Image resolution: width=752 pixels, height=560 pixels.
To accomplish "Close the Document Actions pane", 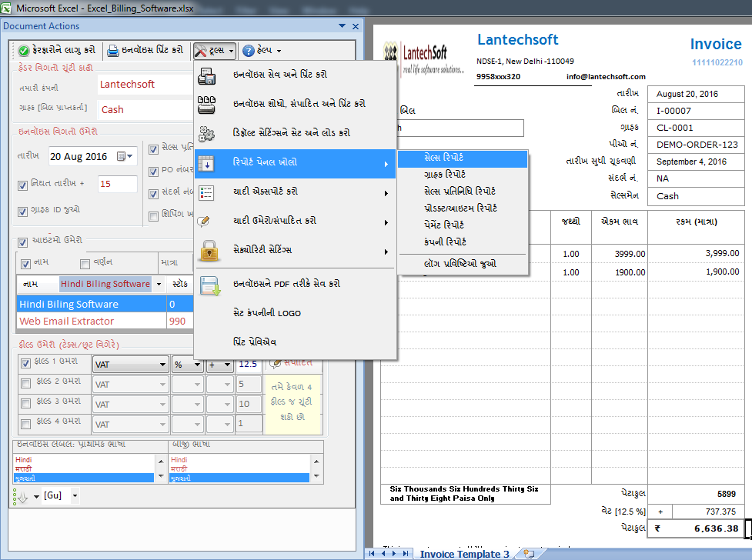I will point(356,26).
